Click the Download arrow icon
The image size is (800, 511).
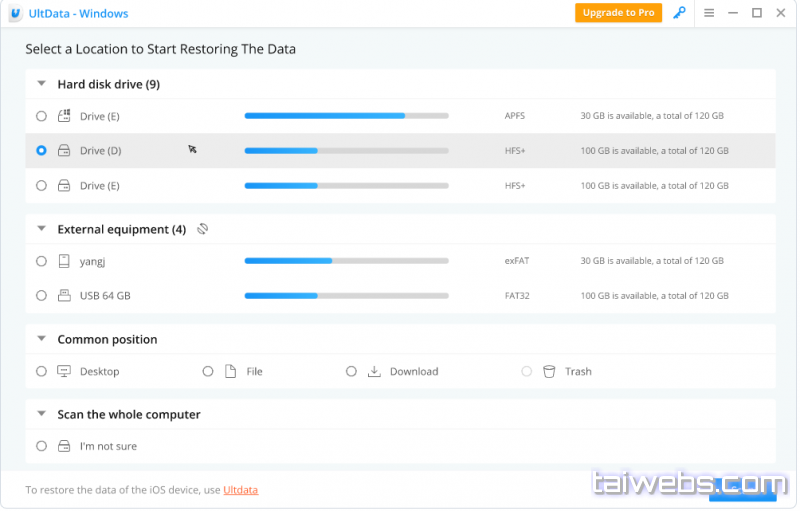(x=374, y=371)
